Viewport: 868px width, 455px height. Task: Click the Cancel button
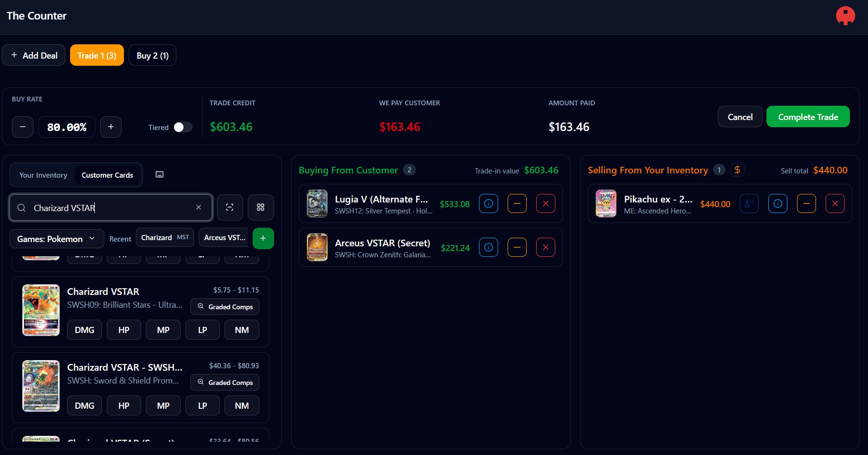pyautogui.click(x=740, y=117)
